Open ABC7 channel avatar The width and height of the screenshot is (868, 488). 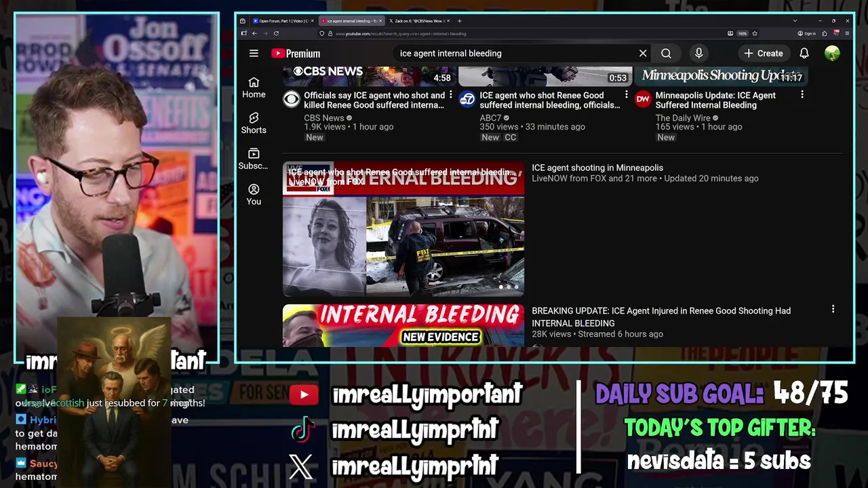(467, 100)
